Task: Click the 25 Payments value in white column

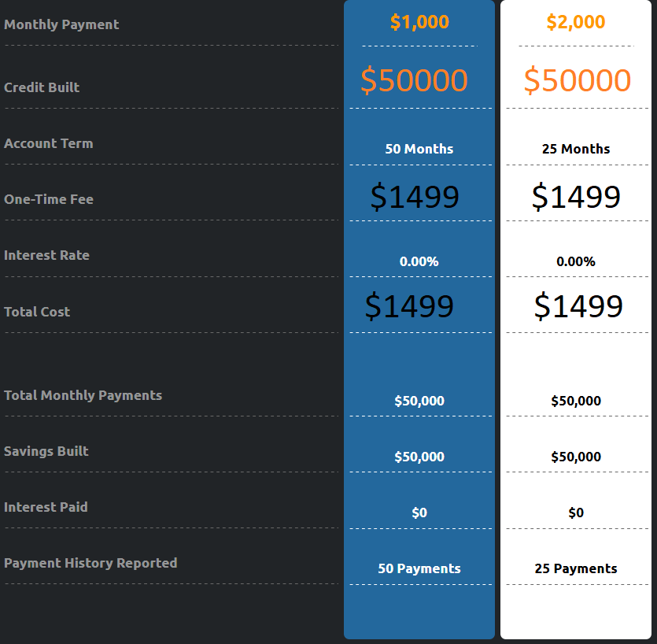Action: [576, 568]
